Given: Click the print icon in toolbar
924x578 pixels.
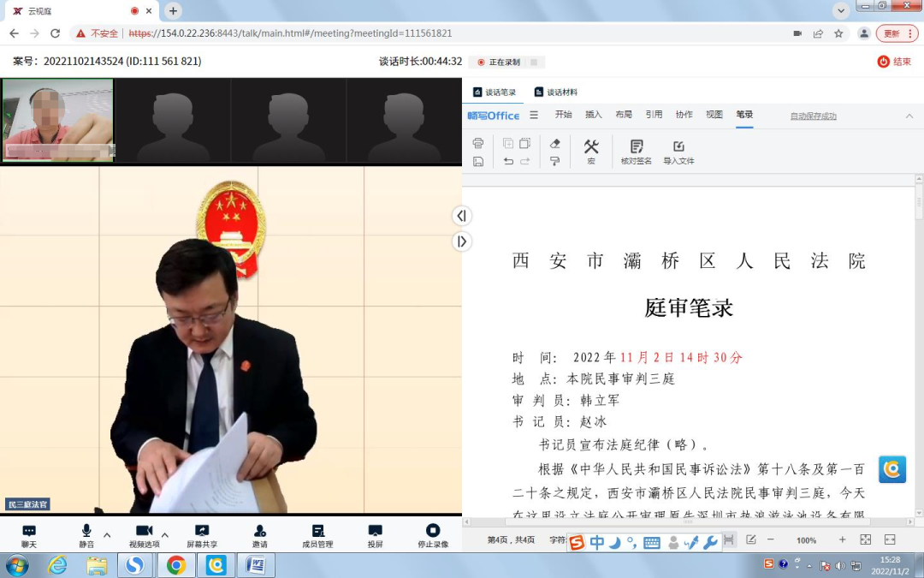Looking at the screenshot, I should [478, 143].
